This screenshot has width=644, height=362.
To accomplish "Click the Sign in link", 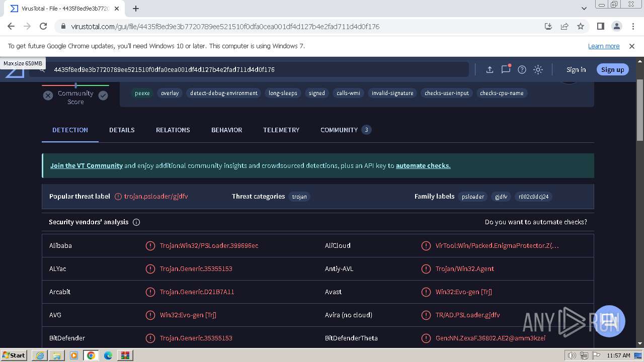I will (576, 70).
